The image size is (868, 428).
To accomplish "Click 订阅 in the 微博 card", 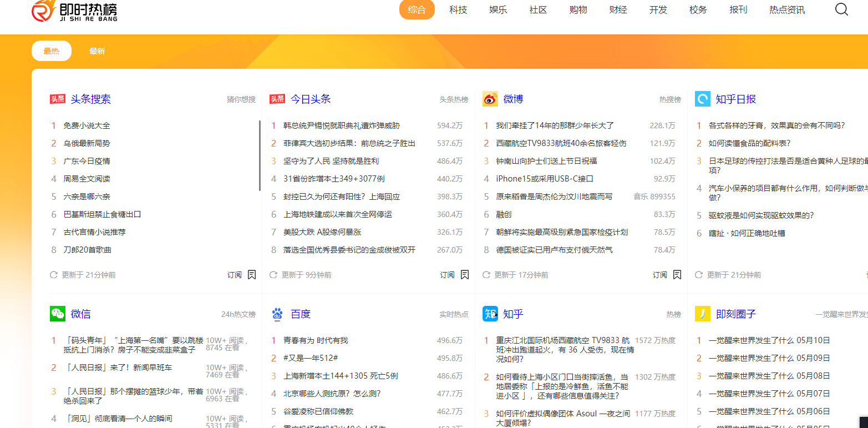I will 660,275.
